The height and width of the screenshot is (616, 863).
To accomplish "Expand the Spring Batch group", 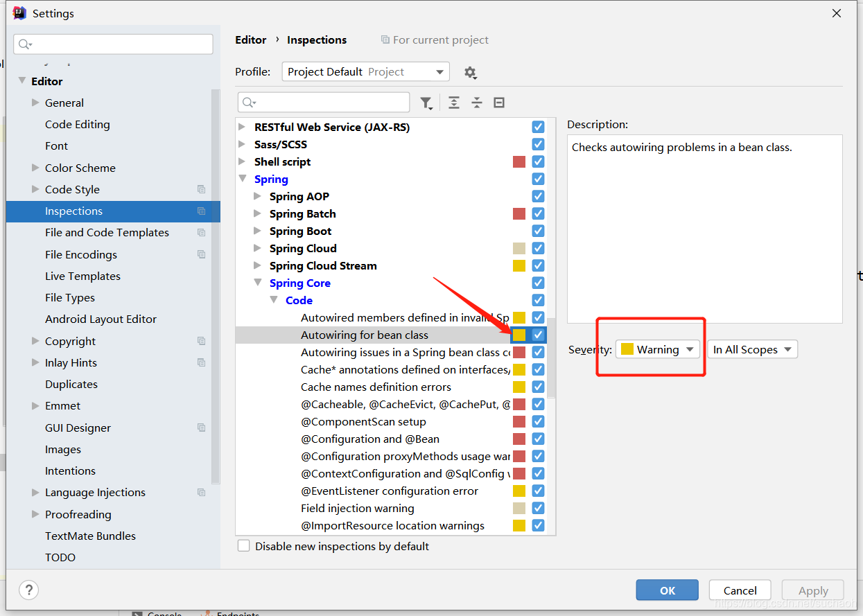I will tap(257, 213).
